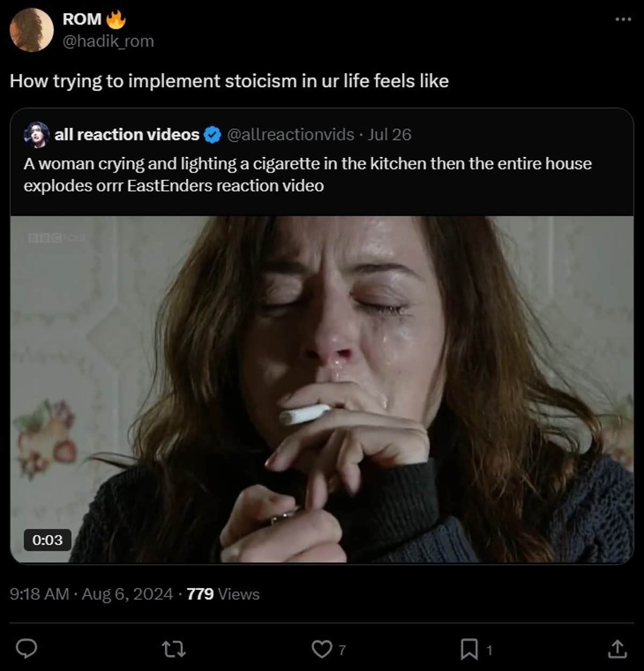The width and height of the screenshot is (644, 671).
Task: Share the tweet via upload arrow
Action: pos(617,649)
